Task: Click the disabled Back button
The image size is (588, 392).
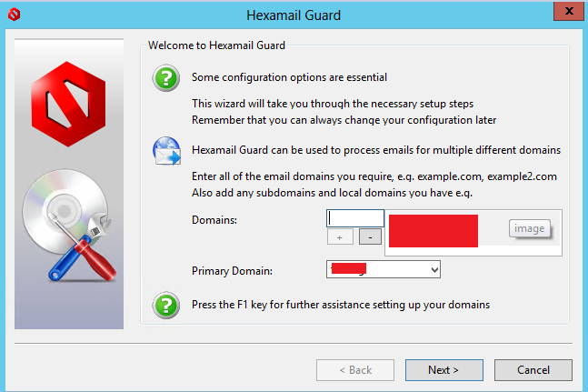Action: tap(355, 370)
